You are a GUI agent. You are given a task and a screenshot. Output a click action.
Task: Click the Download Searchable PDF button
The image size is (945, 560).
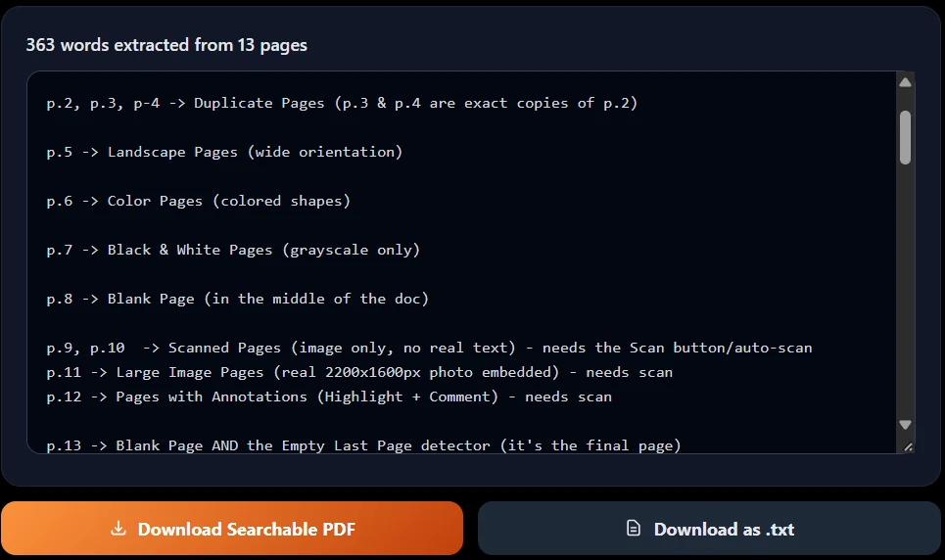click(232, 529)
